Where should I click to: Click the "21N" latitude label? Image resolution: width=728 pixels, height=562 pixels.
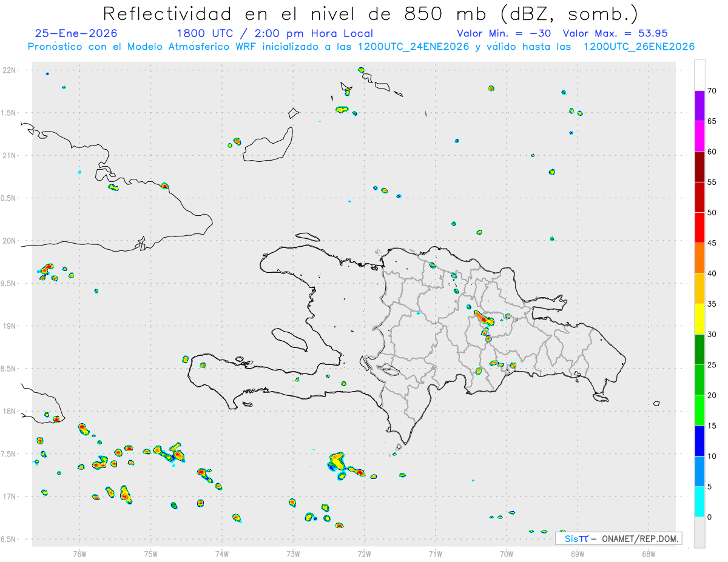(9, 156)
